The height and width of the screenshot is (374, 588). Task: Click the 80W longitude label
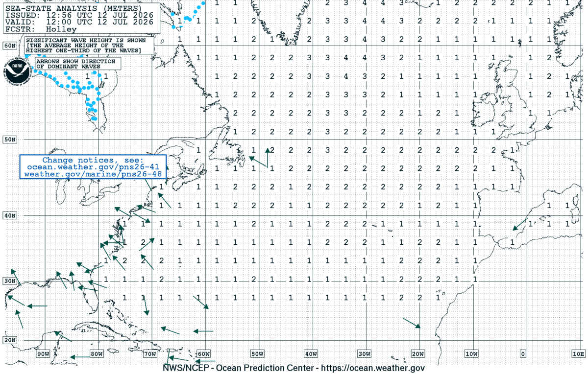coord(97,354)
